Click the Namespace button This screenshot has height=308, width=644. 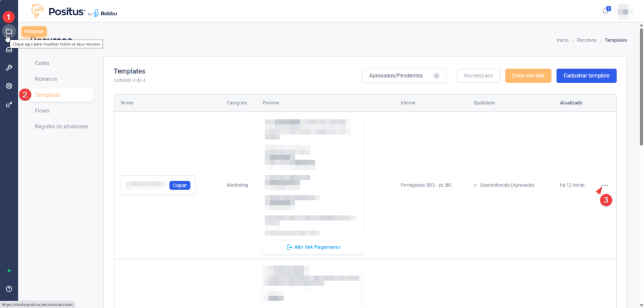point(478,76)
